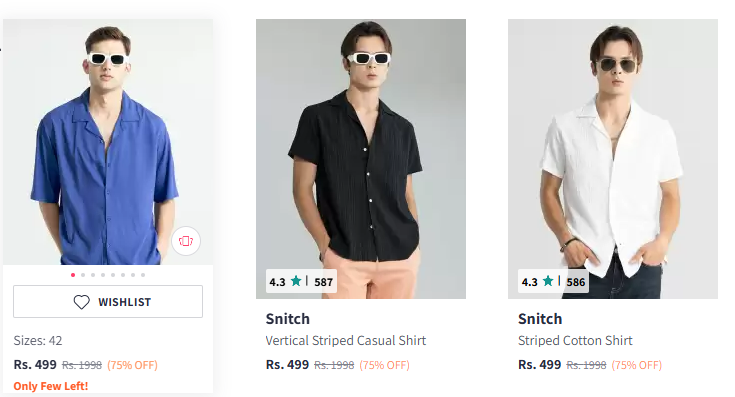Click the view similar products icon
This screenshot has height=397, width=735.
tap(186, 241)
